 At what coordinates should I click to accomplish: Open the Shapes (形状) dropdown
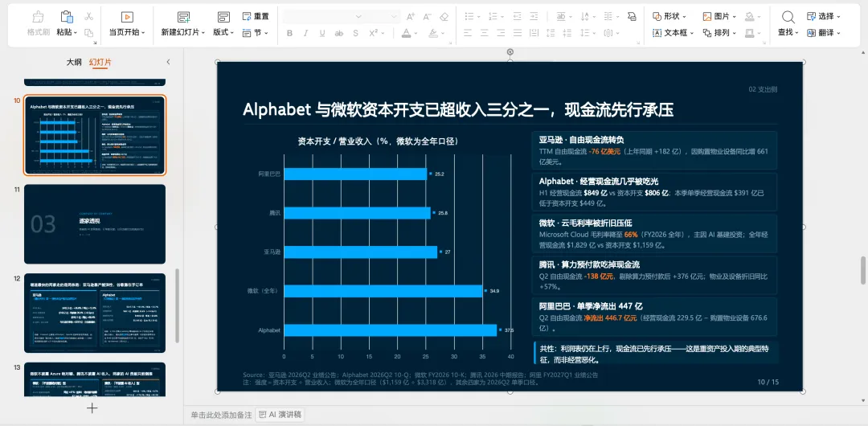tap(669, 17)
